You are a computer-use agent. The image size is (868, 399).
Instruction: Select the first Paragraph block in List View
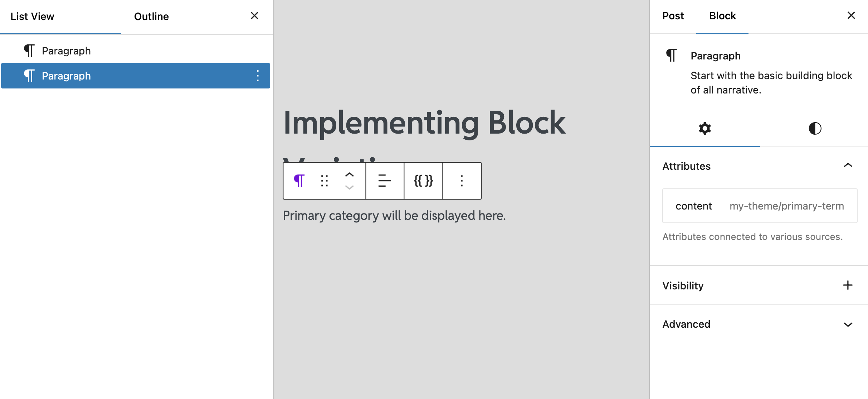[x=66, y=50]
